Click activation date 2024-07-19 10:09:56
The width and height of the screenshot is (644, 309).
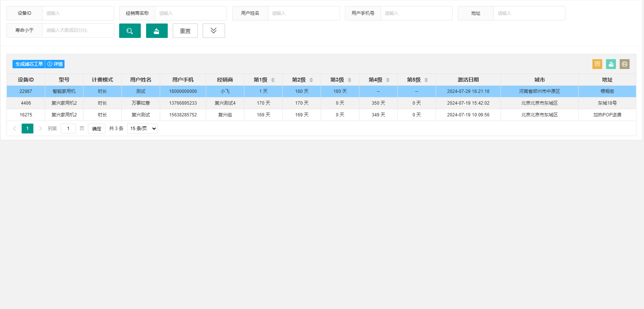pos(468,115)
